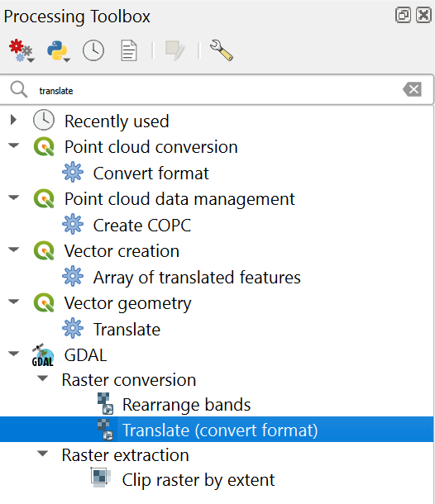Click the GDAL logo icon
Viewport: 435px width, 504px height.
coord(43,354)
